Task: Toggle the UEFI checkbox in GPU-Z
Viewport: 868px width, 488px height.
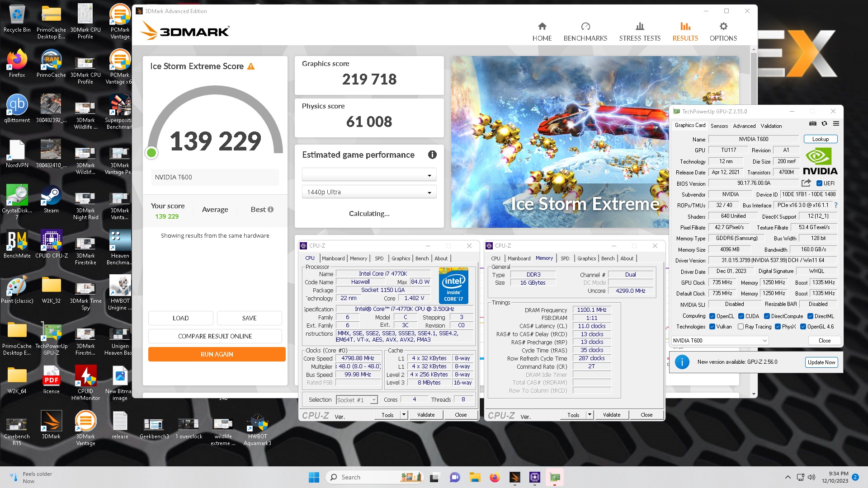Action: click(x=819, y=183)
